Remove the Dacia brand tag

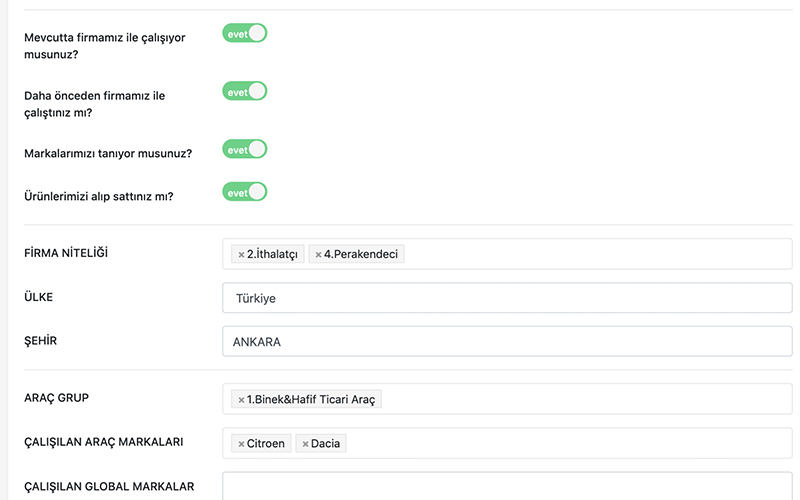(305, 444)
